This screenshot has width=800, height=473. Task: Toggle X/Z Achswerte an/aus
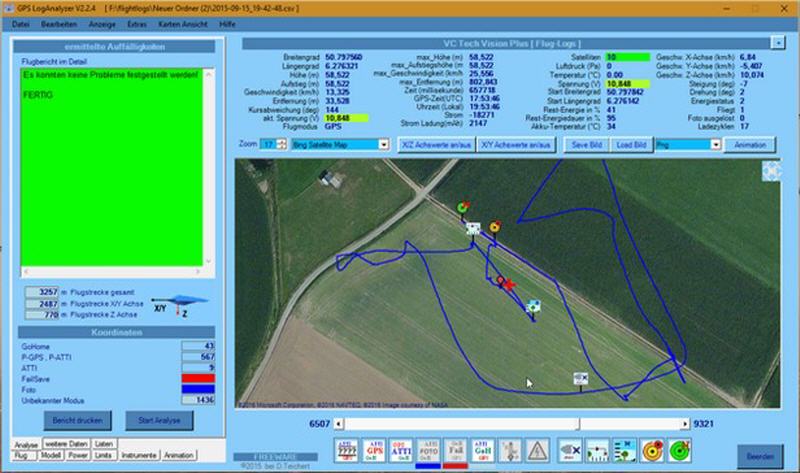pyautogui.click(x=436, y=145)
